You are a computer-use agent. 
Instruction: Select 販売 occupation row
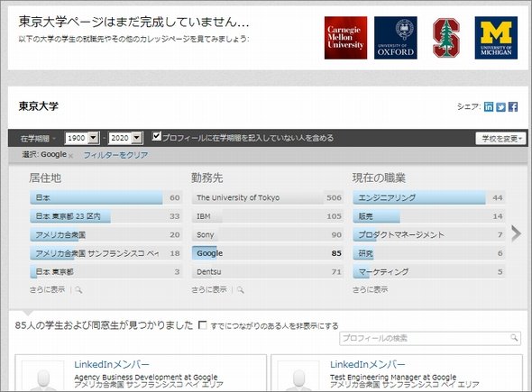(429, 216)
